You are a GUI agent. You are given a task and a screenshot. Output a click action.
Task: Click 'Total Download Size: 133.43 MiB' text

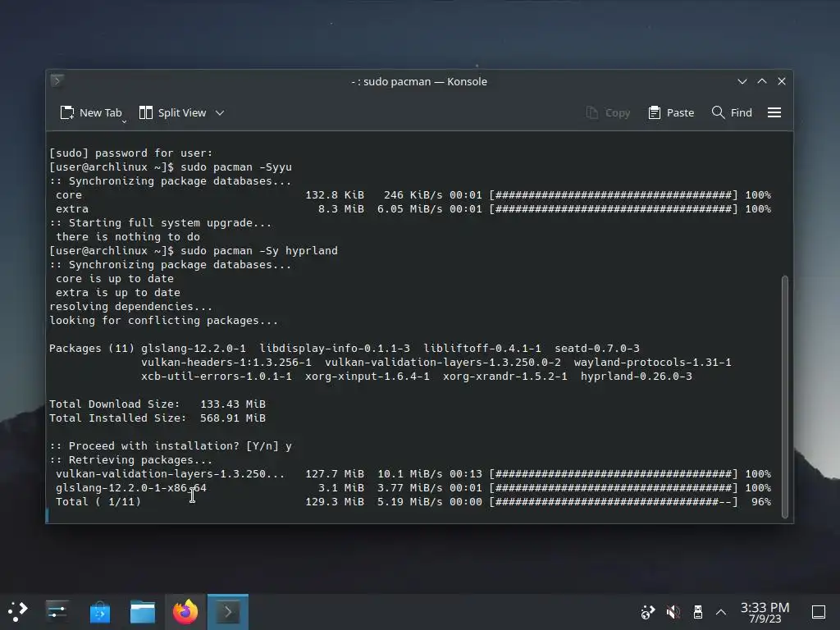157,404
